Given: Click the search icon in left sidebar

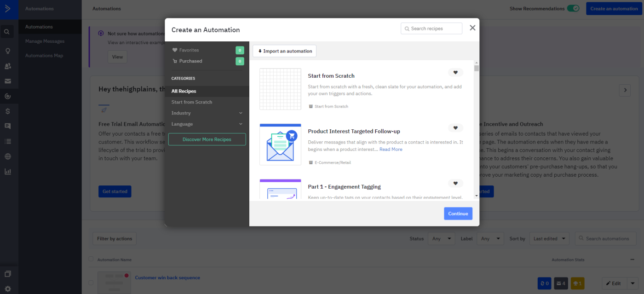Looking at the screenshot, I should coord(7,32).
